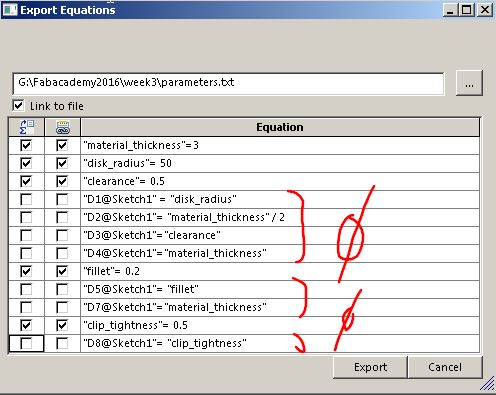This screenshot has width=496, height=395.
Task: Uncheck export checkbox for material_thickness row
Action: pos(26,145)
